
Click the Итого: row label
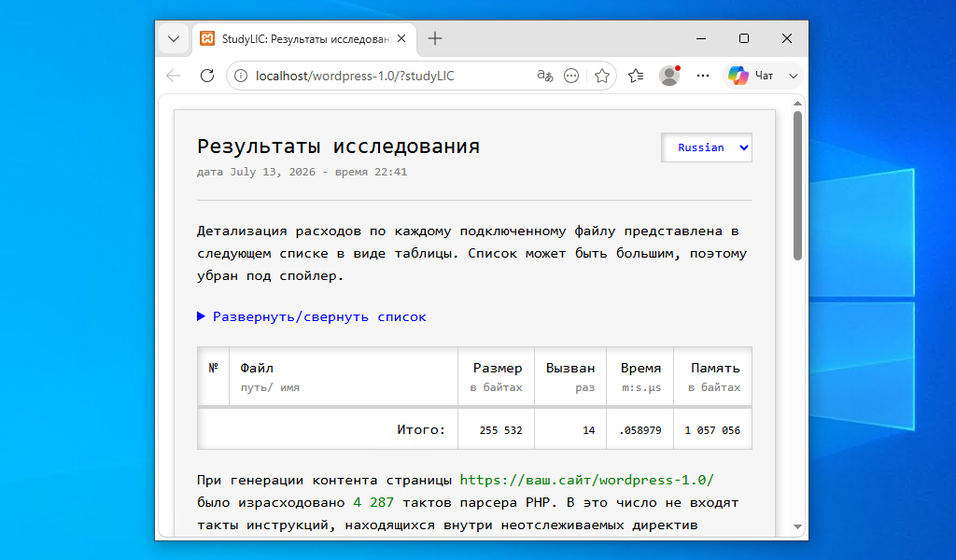pyautogui.click(x=421, y=429)
